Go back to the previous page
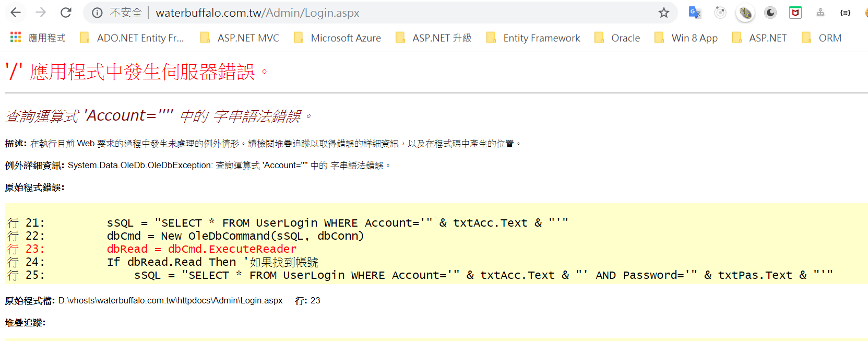The width and height of the screenshot is (868, 341). tap(16, 13)
